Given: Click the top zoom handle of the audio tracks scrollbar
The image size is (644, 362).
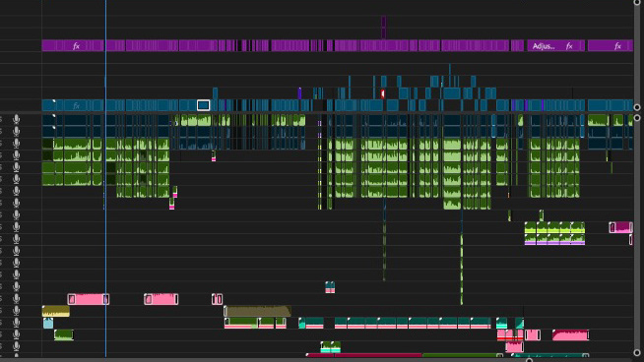Looking at the screenshot, I should coord(637,118).
